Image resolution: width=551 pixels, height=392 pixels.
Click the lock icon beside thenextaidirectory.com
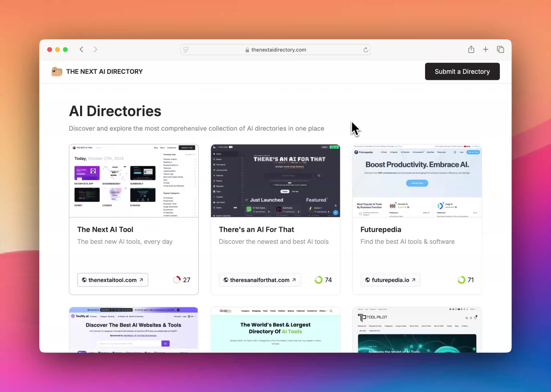pyautogui.click(x=247, y=50)
